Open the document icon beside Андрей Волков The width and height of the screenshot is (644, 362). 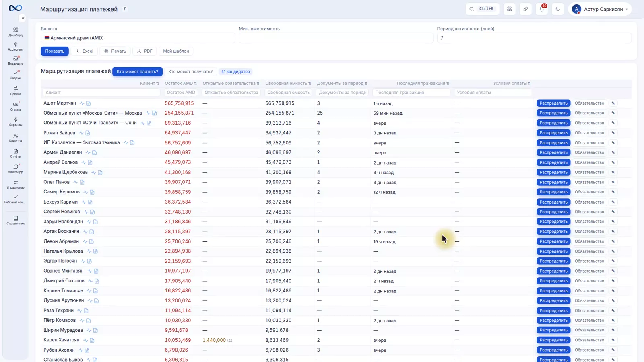pyautogui.click(x=90, y=162)
